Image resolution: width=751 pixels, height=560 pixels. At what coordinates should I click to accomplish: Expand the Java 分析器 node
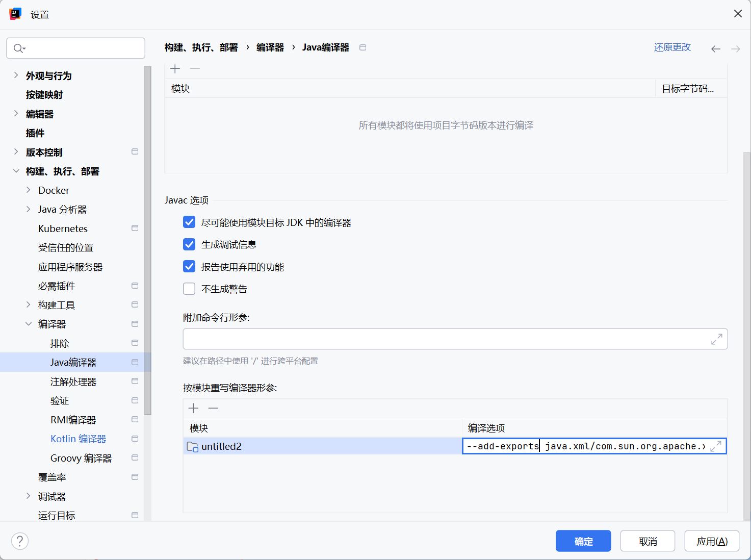[28, 209]
